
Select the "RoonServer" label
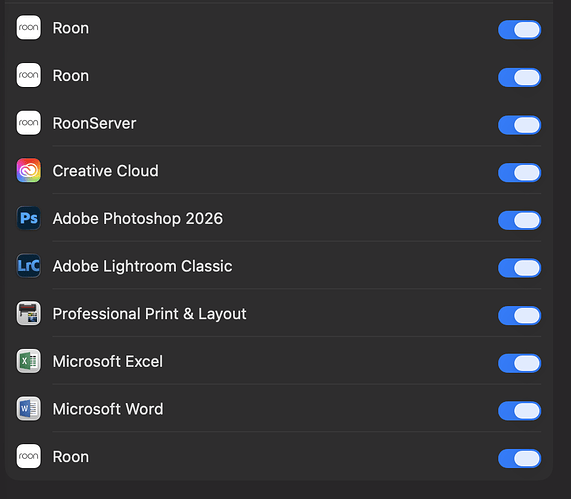coord(94,123)
